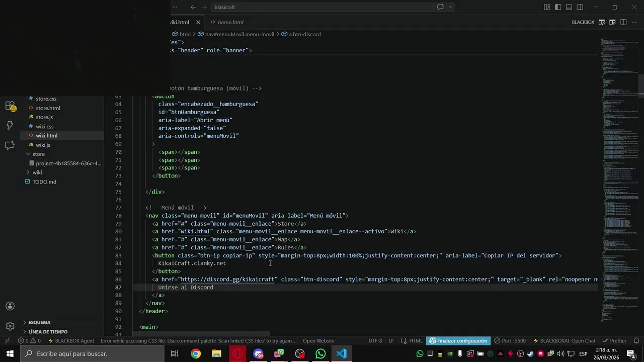The width and height of the screenshot is (644, 362).
Task: Select wiki.html in the explorer
Action: tap(46, 136)
